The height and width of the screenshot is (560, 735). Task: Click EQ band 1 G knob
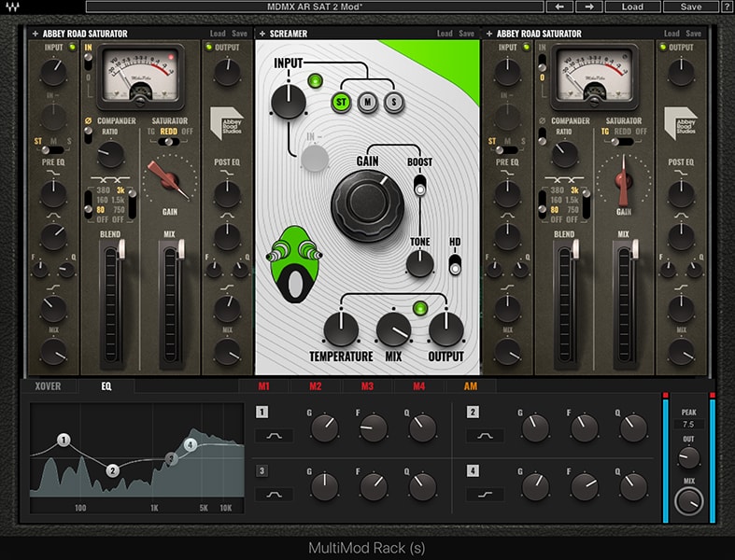click(x=324, y=427)
